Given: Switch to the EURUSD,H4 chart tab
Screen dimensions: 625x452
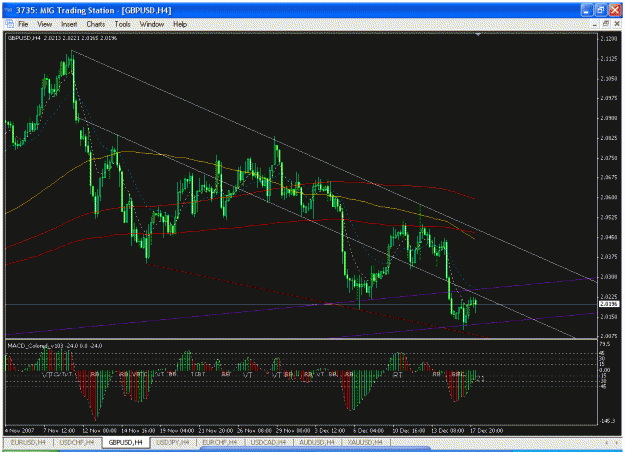Looking at the screenshot, I should pos(28,442).
